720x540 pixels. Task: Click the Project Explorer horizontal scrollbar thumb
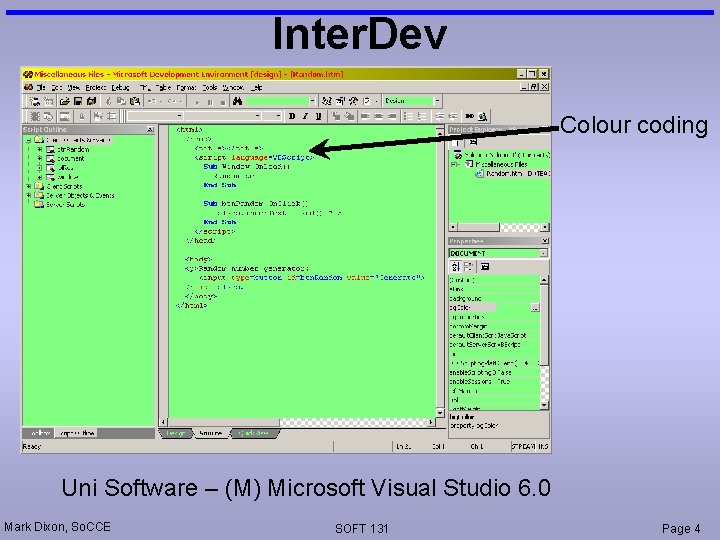coord(478,227)
